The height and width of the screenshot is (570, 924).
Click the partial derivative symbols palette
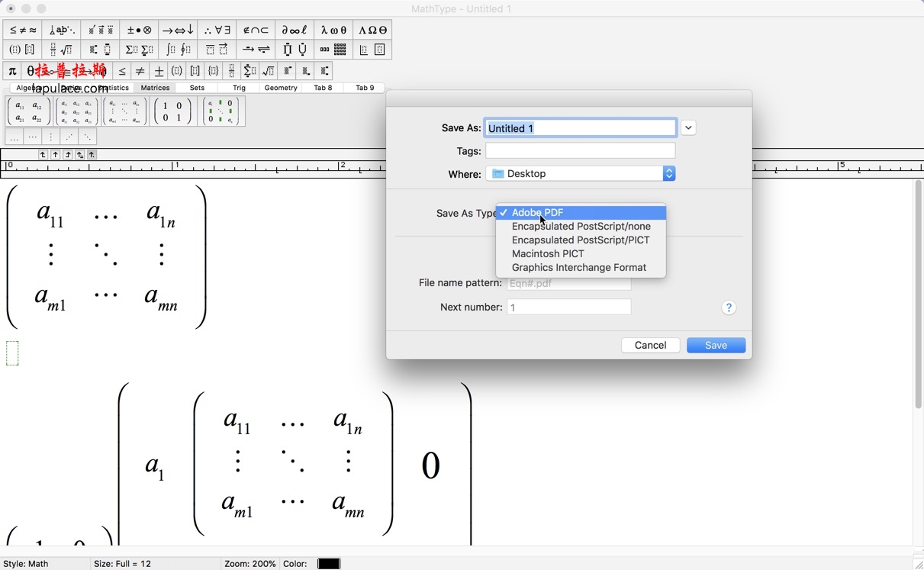pos(294,30)
